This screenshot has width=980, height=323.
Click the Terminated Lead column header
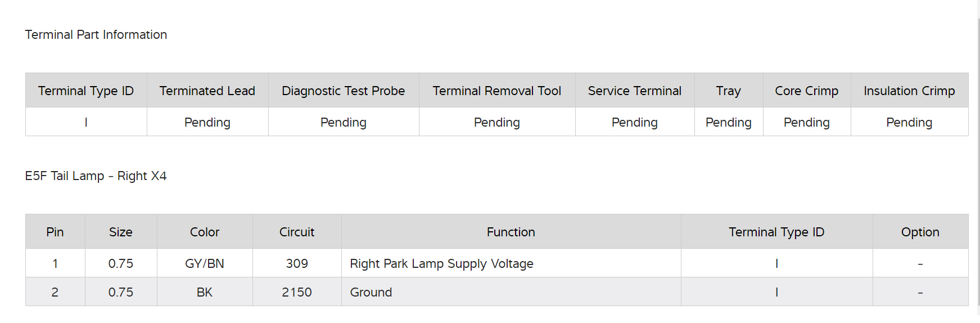point(207,91)
